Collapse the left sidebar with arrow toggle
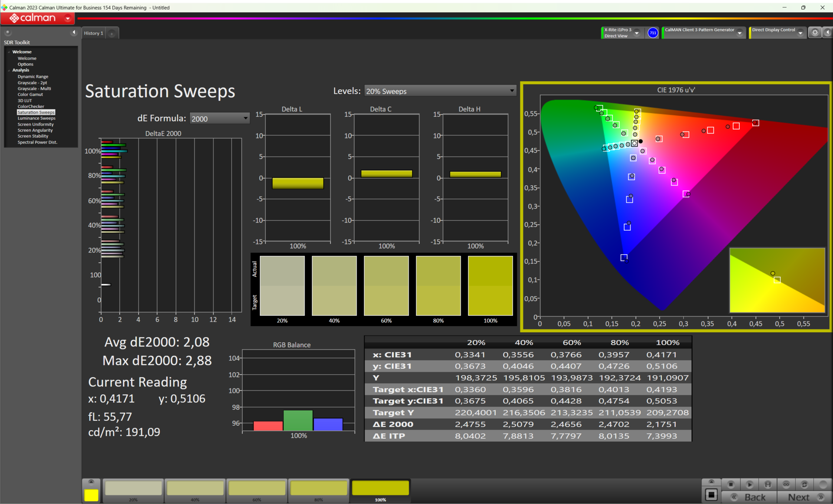This screenshot has width=833, height=504. (x=74, y=33)
